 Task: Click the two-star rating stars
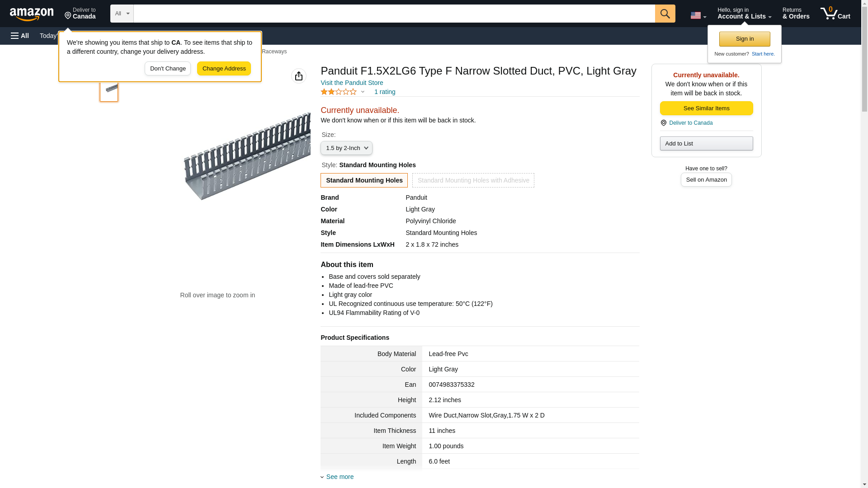pos(339,92)
